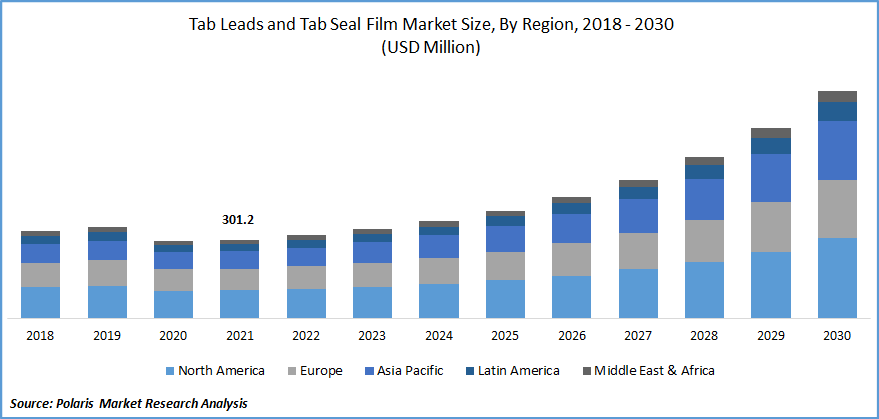The width and height of the screenshot is (879, 419).
Task: Select the Middle East & Africa legend label
Action: pos(654,371)
